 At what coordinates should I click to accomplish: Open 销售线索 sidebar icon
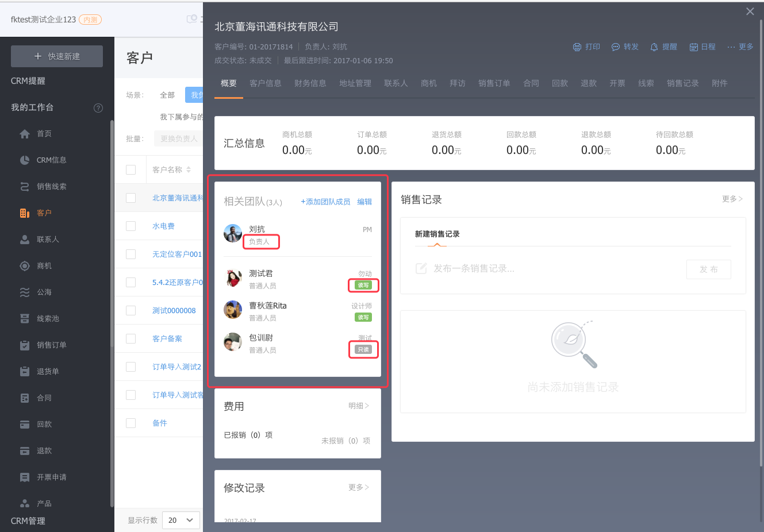click(25, 187)
